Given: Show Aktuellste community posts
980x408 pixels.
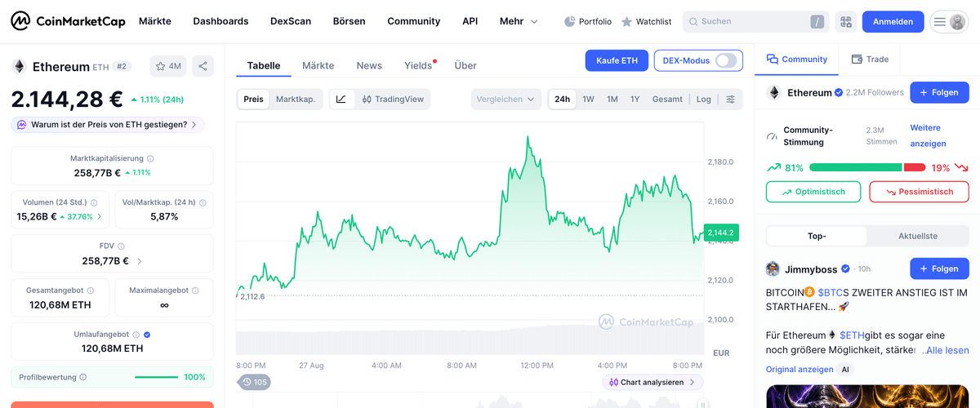Looking at the screenshot, I should (918, 236).
